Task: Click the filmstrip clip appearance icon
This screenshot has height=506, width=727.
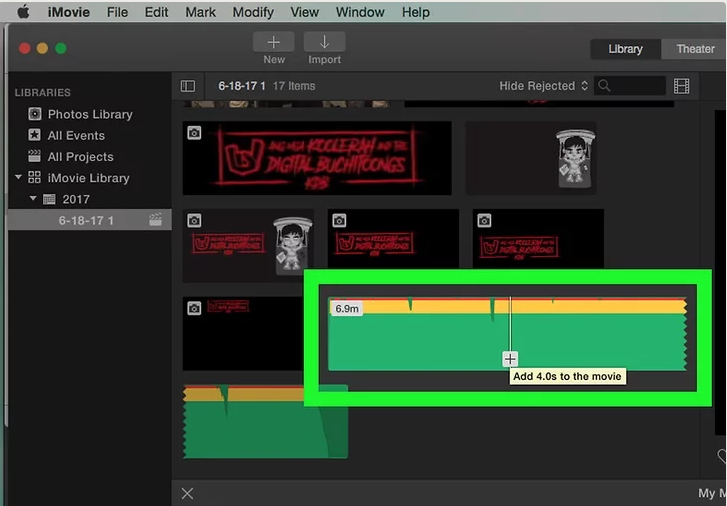Action: pos(681,86)
